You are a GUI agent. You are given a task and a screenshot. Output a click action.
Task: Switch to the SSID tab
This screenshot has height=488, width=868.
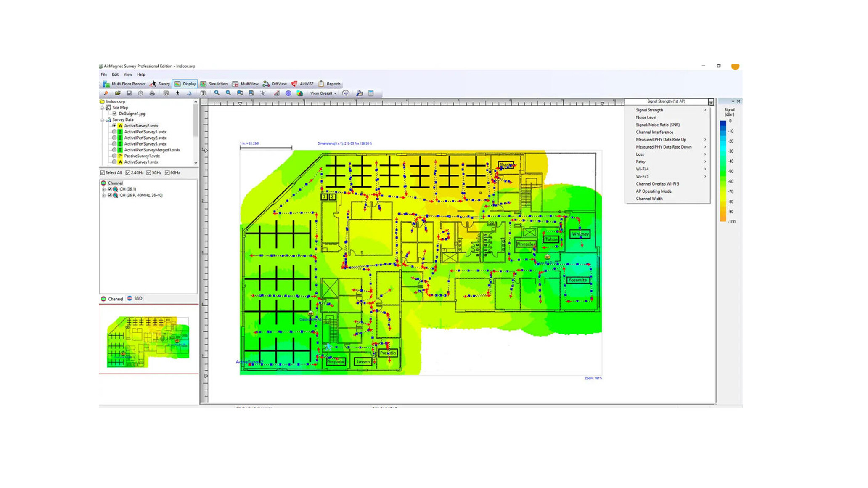[135, 298]
